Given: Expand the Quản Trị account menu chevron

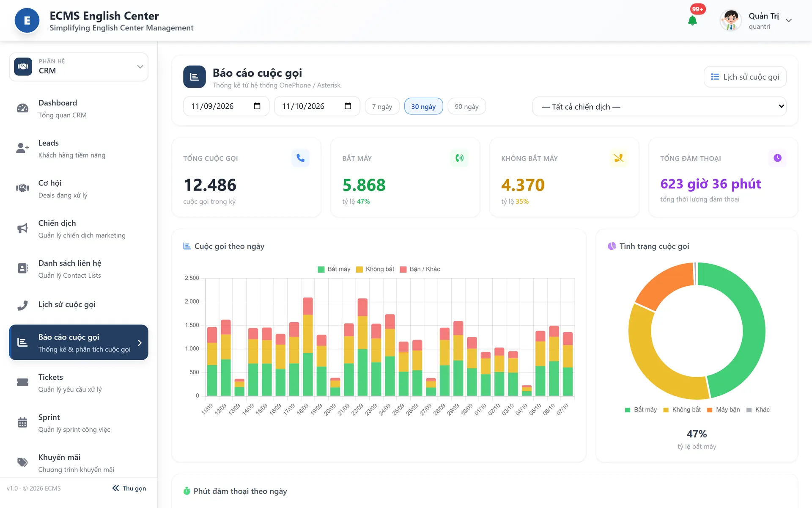Looking at the screenshot, I should (x=789, y=20).
